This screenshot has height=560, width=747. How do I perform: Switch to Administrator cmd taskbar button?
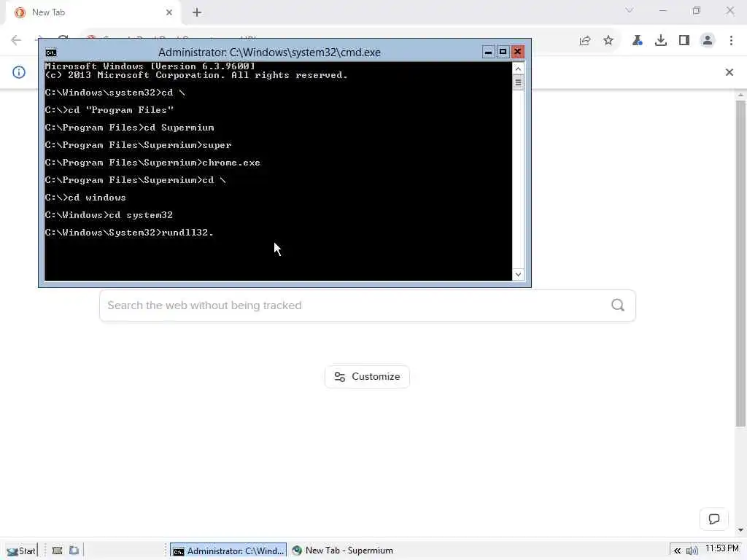point(228,551)
